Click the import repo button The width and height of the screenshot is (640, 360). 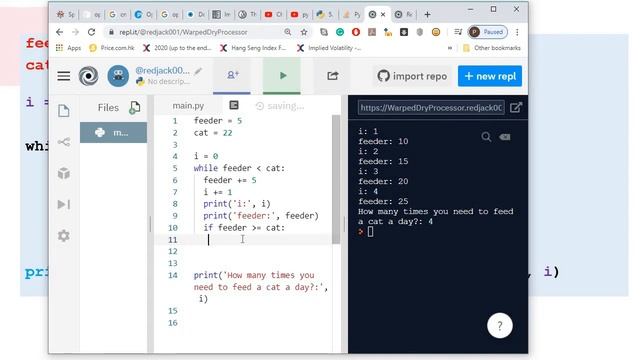point(412,76)
